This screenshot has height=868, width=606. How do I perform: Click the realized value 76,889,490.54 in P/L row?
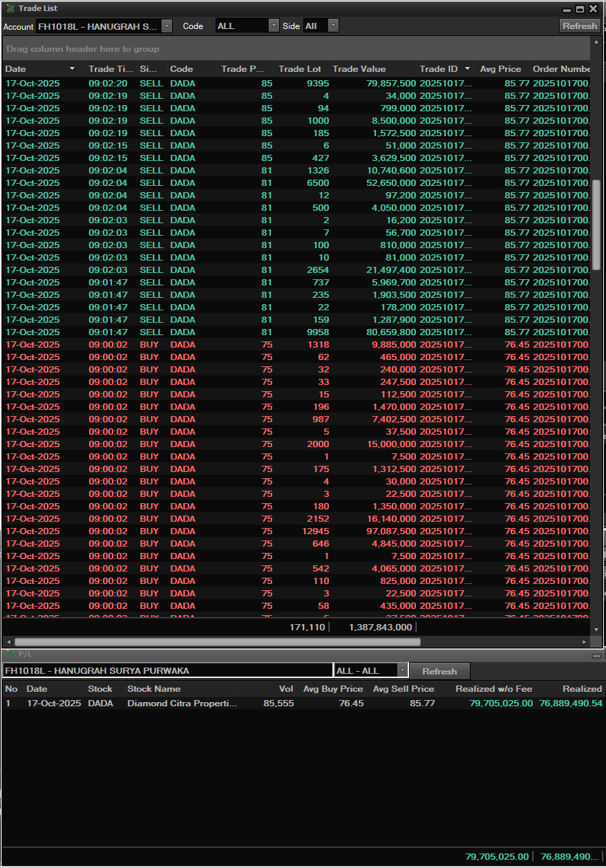coord(571,704)
